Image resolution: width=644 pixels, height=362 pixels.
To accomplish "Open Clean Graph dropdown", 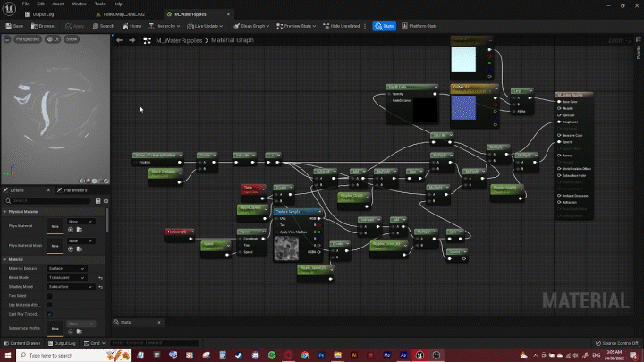I will pos(251,26).
